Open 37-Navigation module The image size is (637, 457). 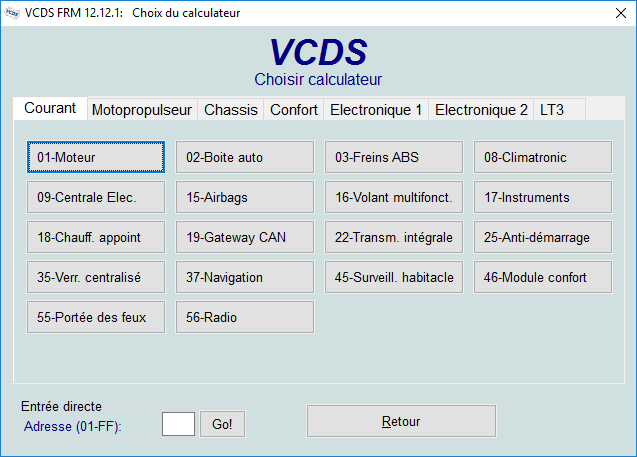[244, 277]
